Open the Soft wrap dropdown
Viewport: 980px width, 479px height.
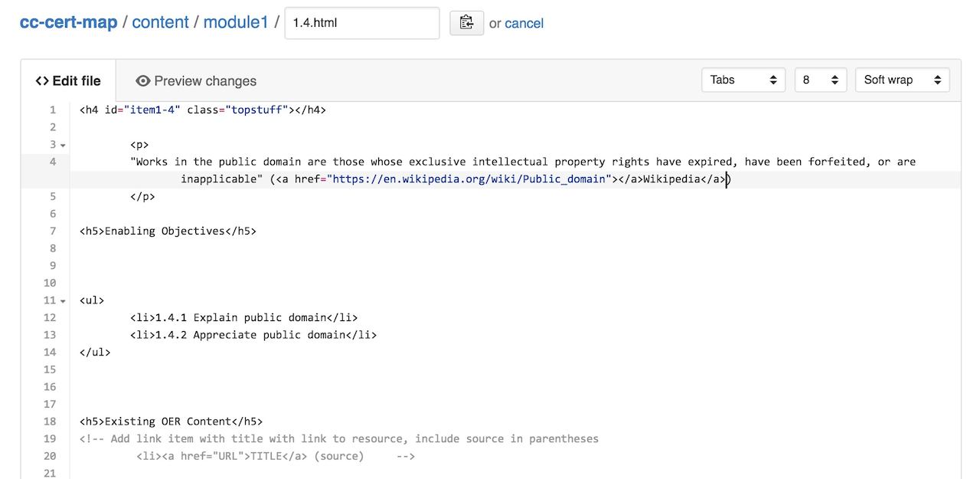pyautogui.click(x=902, y=79)
